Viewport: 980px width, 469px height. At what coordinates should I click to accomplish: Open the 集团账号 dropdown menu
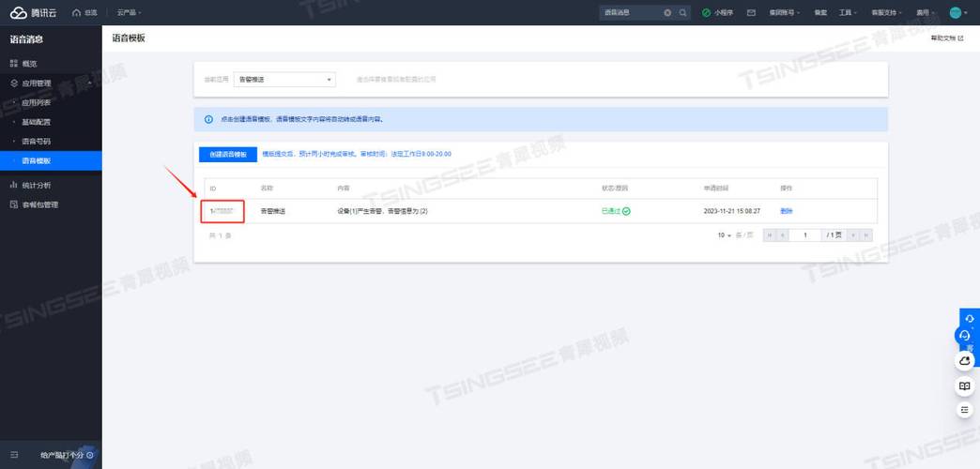(x=785, y=12)
